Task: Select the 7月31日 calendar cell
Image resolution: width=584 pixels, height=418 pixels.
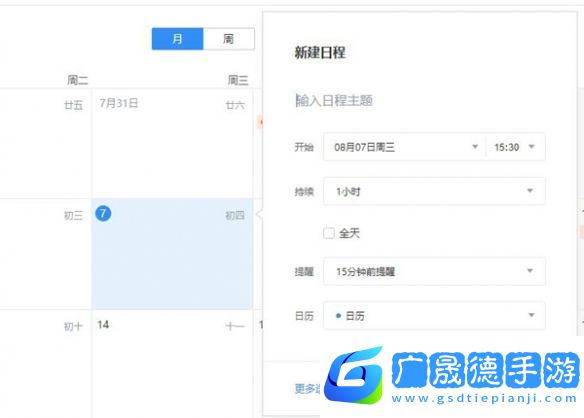Action: click(x=172, y=143)
